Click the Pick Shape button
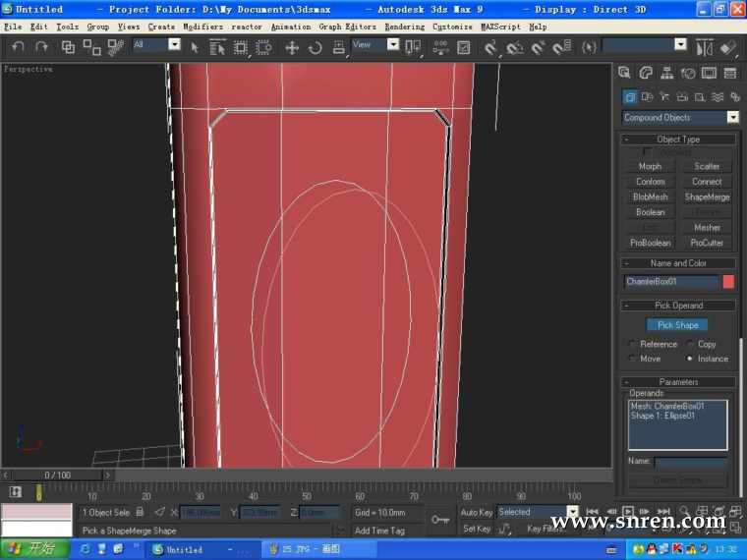 (x=678, y=325)
